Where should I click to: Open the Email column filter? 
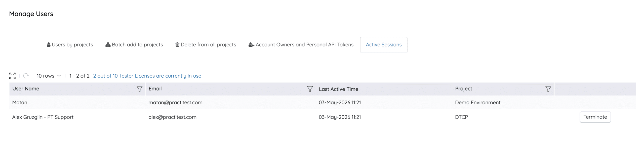click(x=310, y=89)
